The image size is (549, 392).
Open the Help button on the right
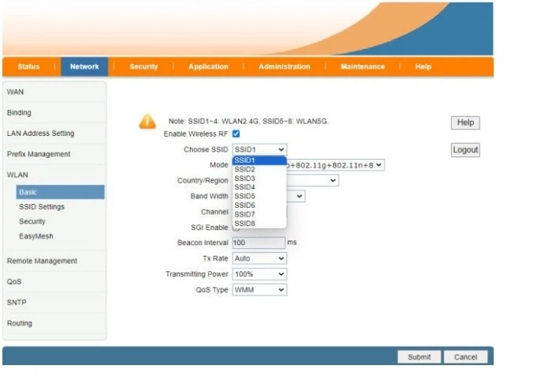click(x=465, y=122)
